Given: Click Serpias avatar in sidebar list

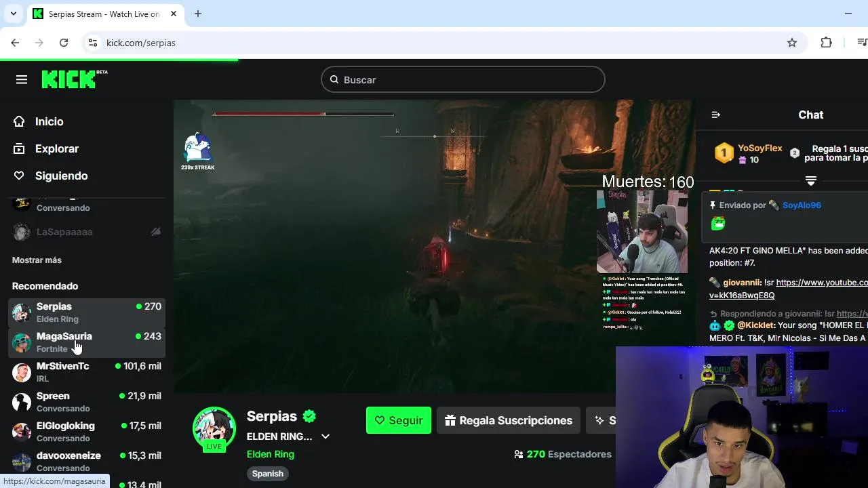Looking at the screenshot, I should [22, 313].
